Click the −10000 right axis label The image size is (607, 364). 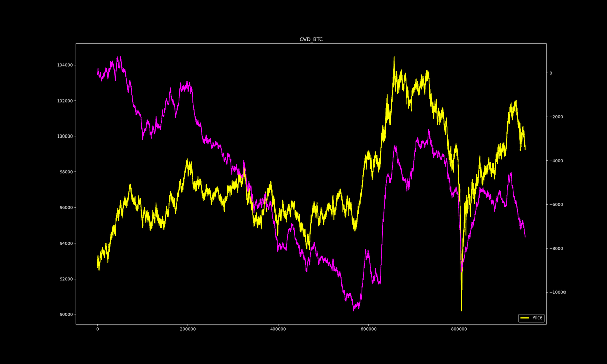point(558,292)
